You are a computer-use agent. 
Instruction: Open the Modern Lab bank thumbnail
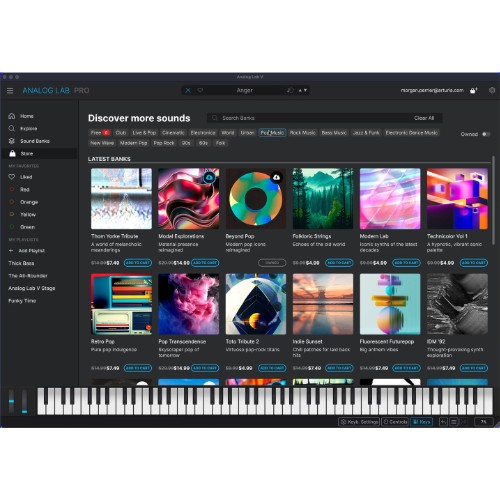390,199
